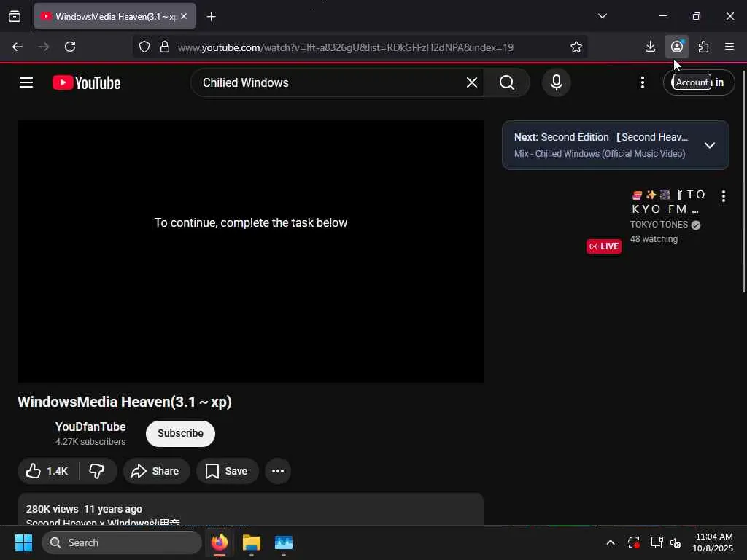747x560 pixels.
Task: Open the YouDfanTube channel link
Action: coord(90,427)
